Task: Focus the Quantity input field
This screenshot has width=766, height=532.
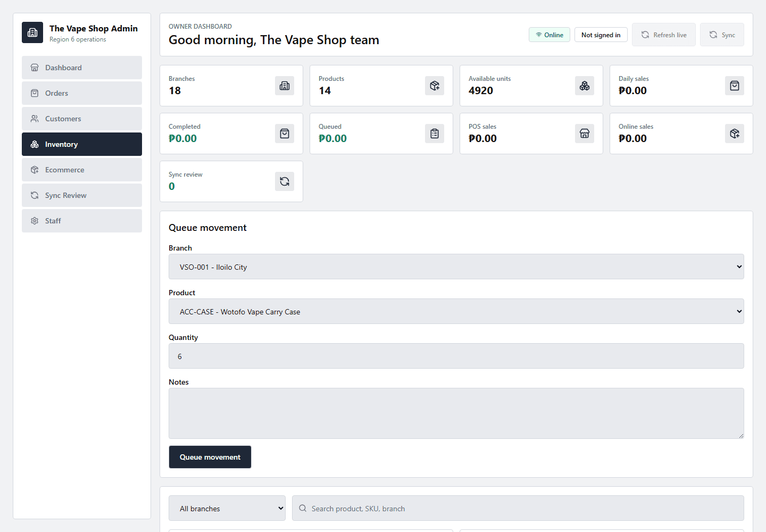Action: [456, 356]
